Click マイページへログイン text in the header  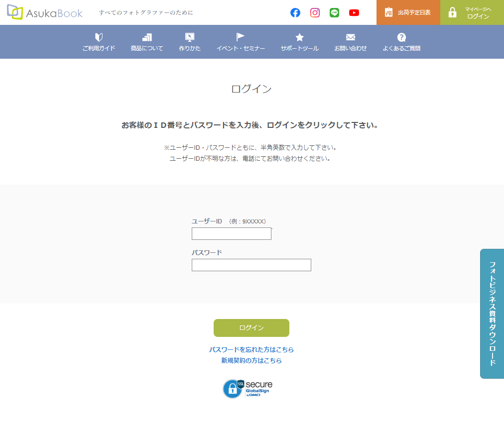pos(478,13)
